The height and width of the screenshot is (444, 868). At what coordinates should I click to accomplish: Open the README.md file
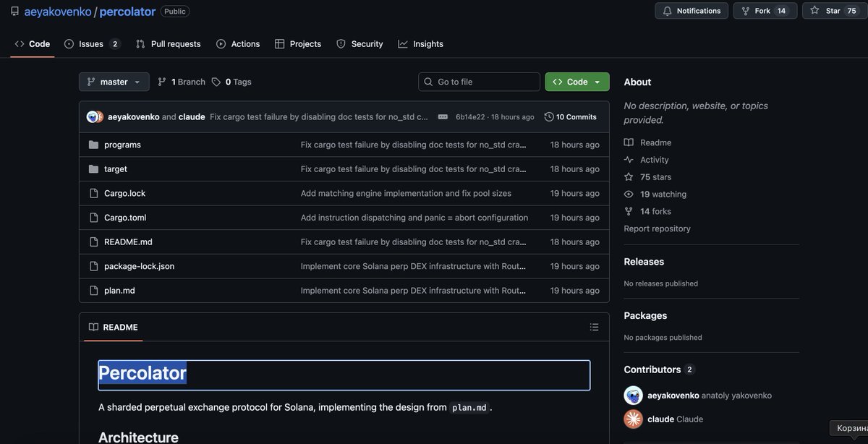click(x=128, y=242)
